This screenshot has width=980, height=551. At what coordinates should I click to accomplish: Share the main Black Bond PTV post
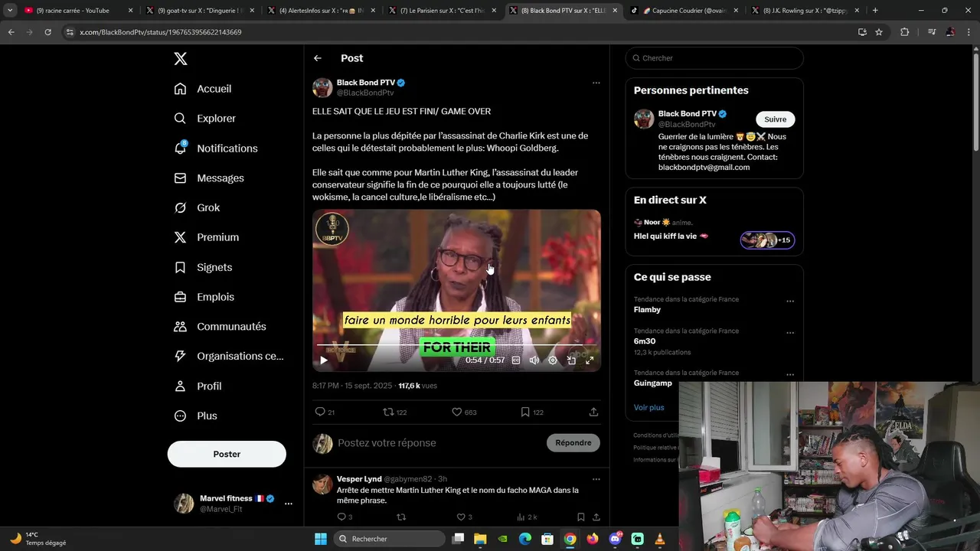(x=593, y=412)
